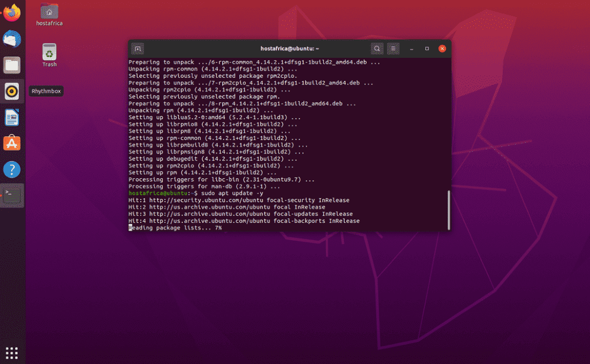Image resolution: width=590 pixels, height=364 pixels.
Task: Open Firefox from the dock
Action: tap(12, 12)
